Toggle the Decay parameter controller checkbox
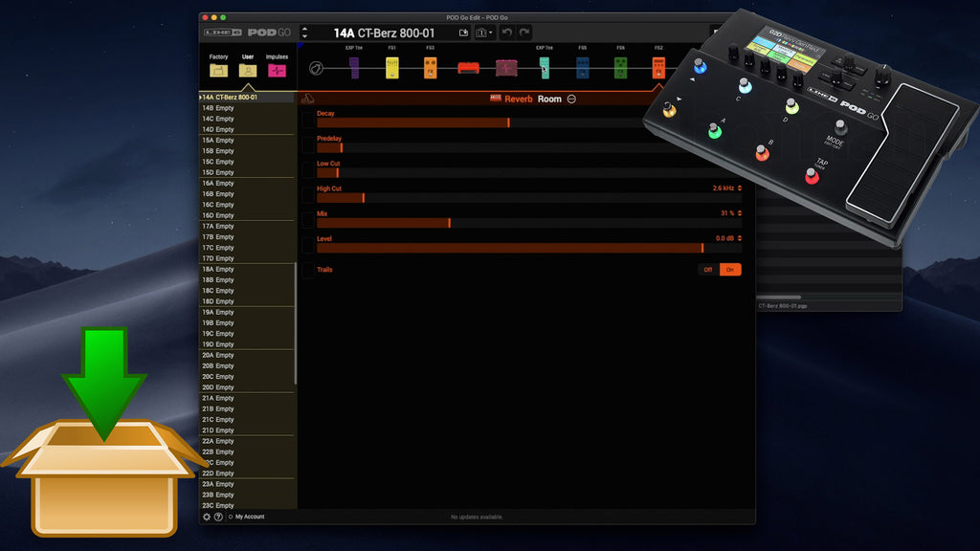Viewport: 980px width, 551px height. coord(307,119)
